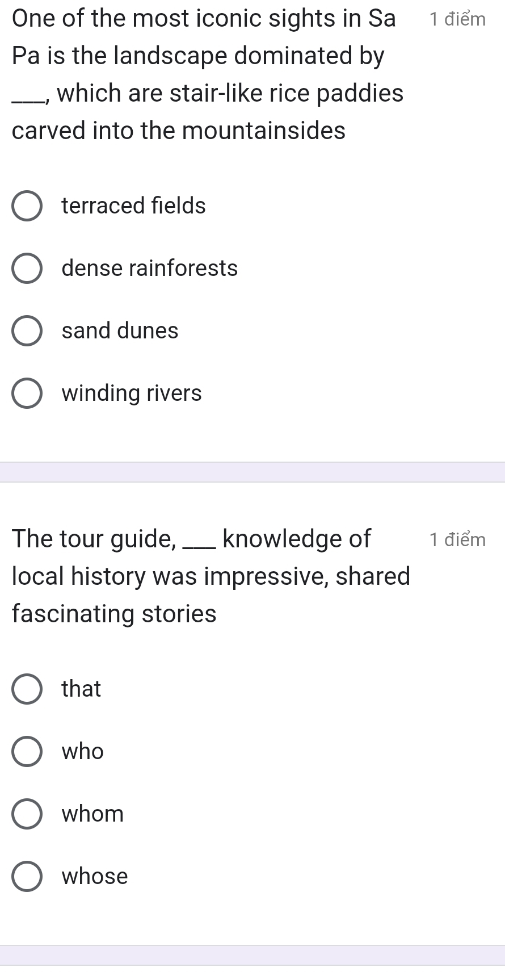Mark 'sand dunes' as the answer

click(x=27, y=331)
